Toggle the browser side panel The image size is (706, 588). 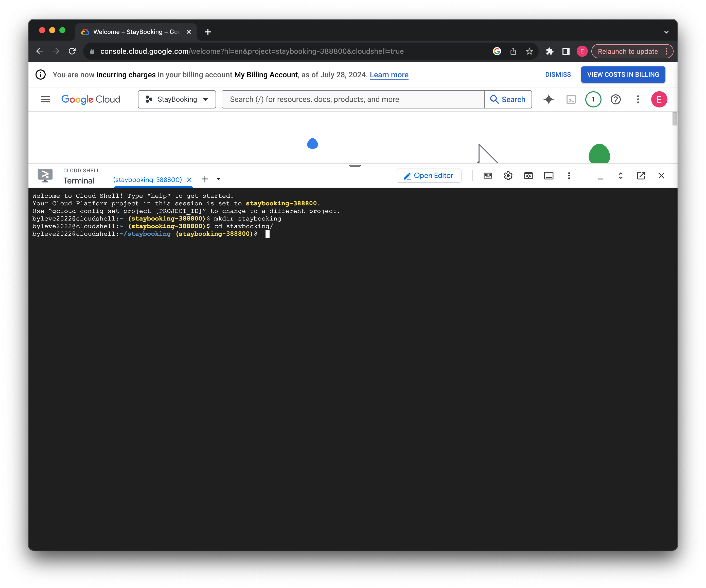point(566,51)
